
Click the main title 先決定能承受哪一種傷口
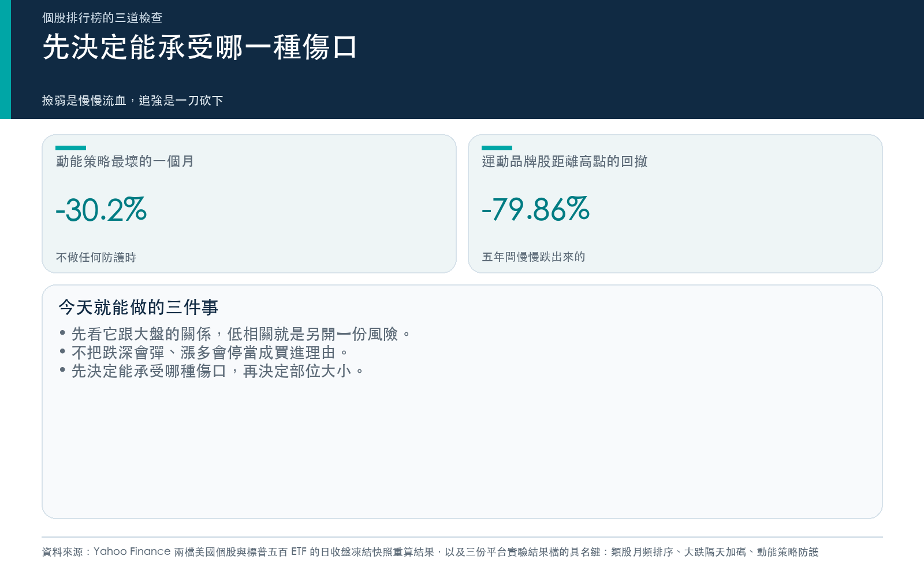pos(200,47)
